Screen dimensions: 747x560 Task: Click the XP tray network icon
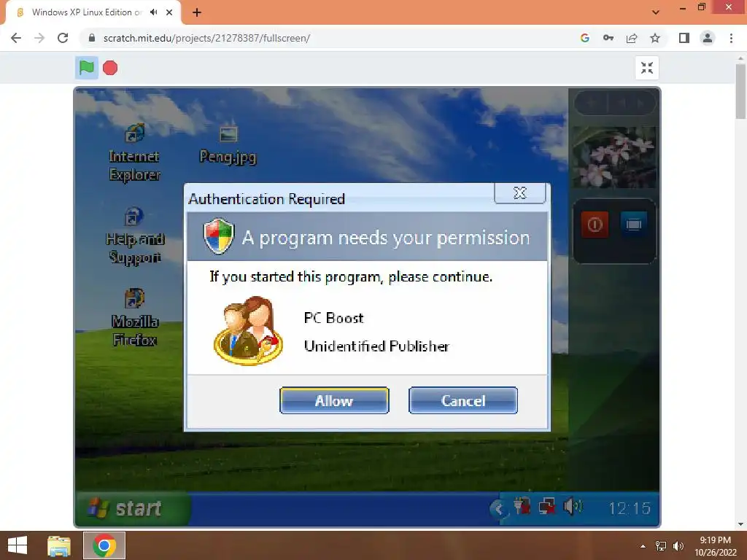[546, 506]
